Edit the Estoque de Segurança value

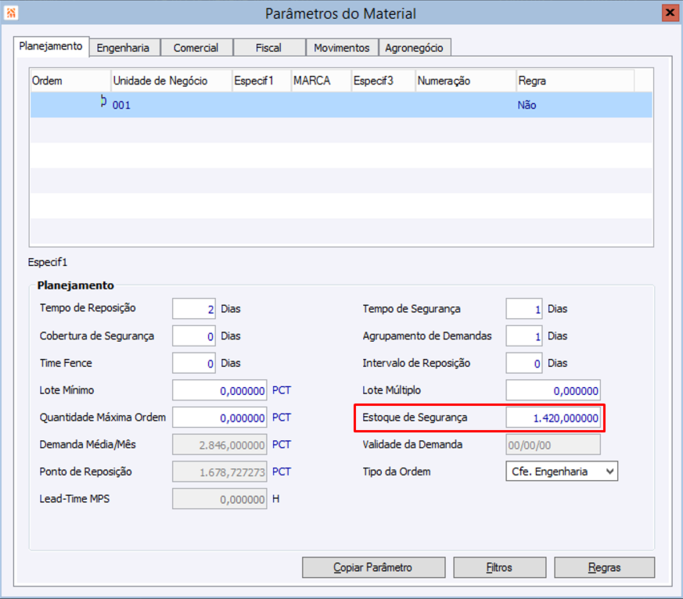pos(553,417)
